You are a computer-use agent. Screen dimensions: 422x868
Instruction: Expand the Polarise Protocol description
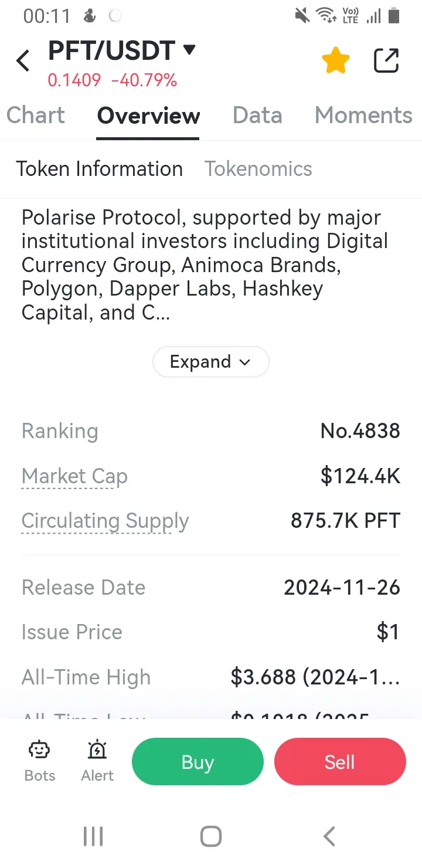pyautogui.click(x=210, y=362)
